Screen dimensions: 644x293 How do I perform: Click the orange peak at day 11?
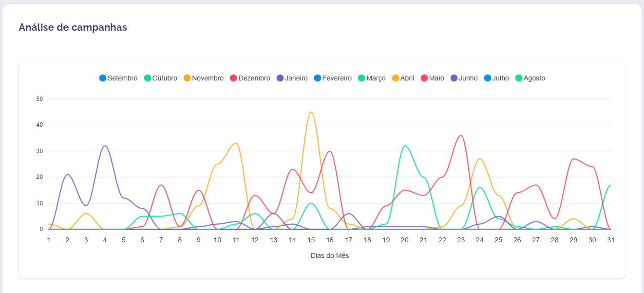236,143
